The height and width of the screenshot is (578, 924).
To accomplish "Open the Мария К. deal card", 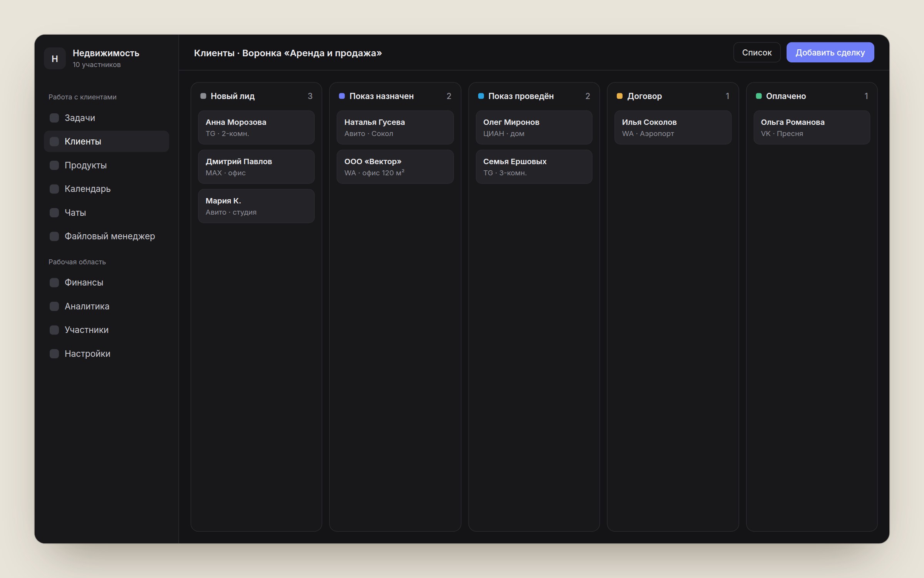I will tap(256, 206).
